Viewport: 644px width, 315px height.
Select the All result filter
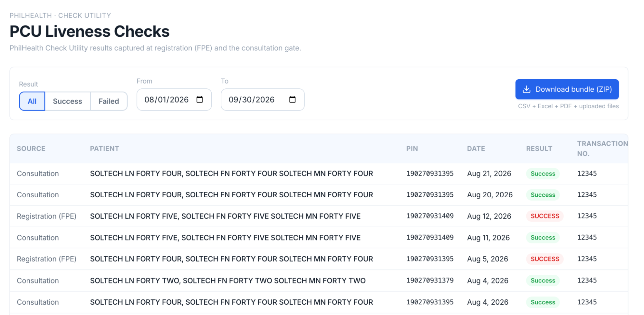coord(32,101)
